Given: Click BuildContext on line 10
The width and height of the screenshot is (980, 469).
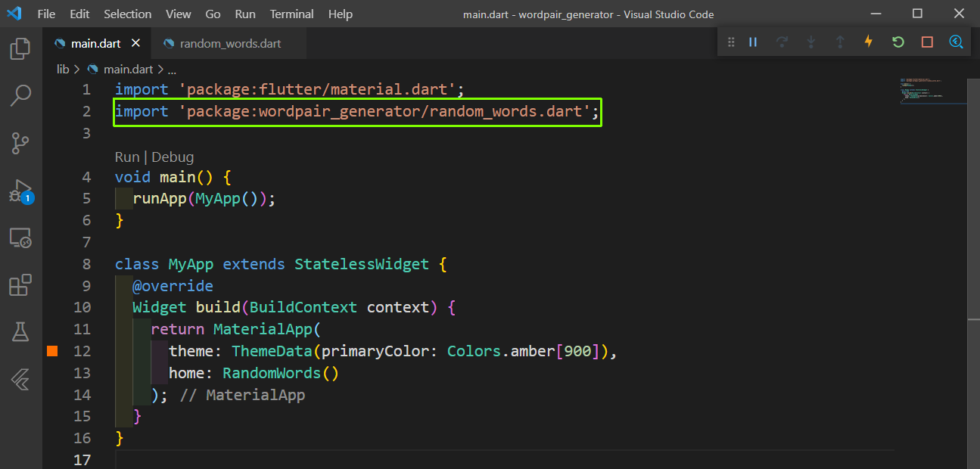Looking at the screenshot, I should 303,307.
